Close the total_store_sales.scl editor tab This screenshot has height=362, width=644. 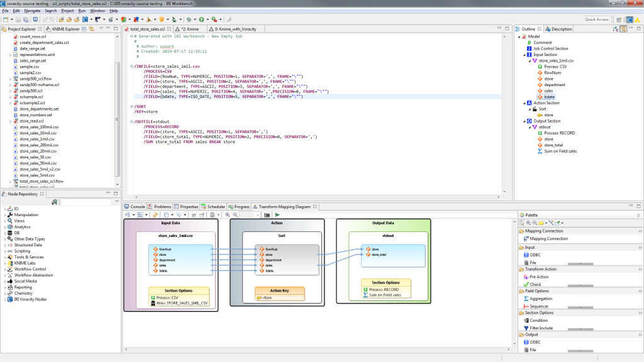(169, 29)
